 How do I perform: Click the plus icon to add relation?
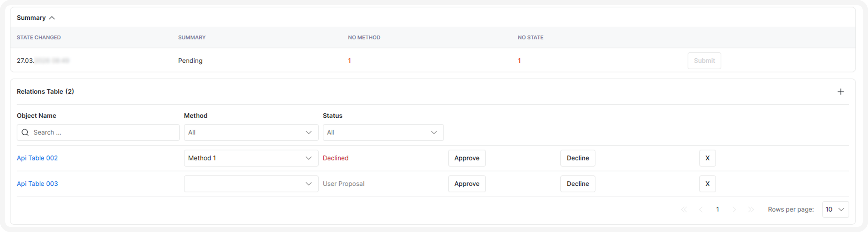click(841, 92)
